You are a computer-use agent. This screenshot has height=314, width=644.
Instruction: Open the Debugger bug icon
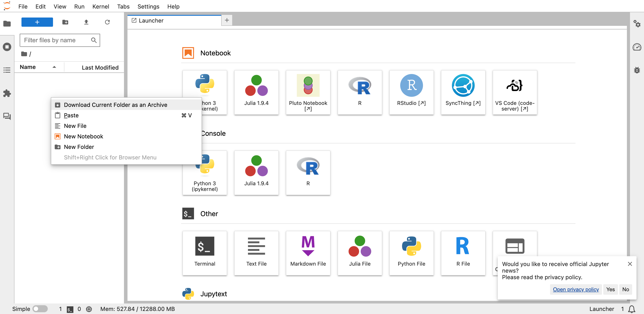(637, 70)
